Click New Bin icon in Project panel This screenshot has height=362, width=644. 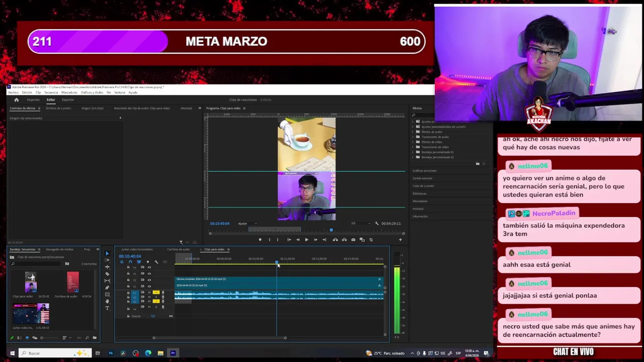[x=94, y=337]
